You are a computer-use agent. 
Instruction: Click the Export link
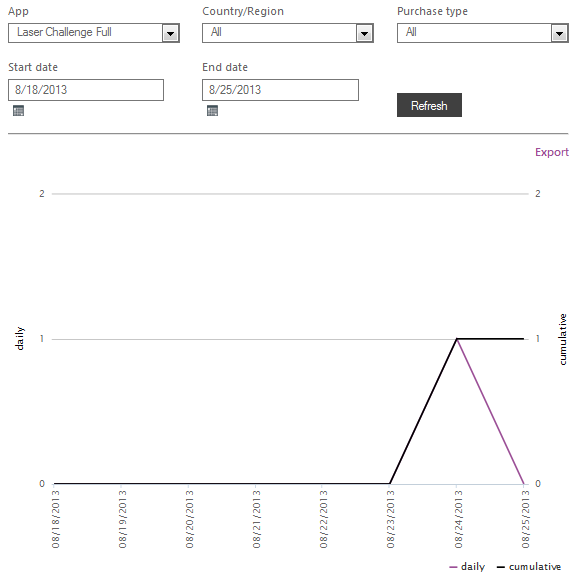pyautogui.click(x=552, y=152)
